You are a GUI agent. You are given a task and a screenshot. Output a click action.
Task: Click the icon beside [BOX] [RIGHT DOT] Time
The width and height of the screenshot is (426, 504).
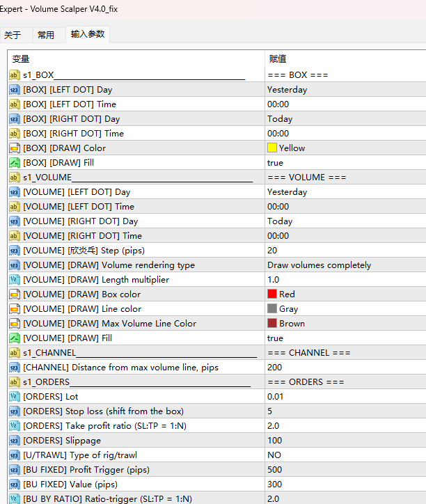point(15,134)
